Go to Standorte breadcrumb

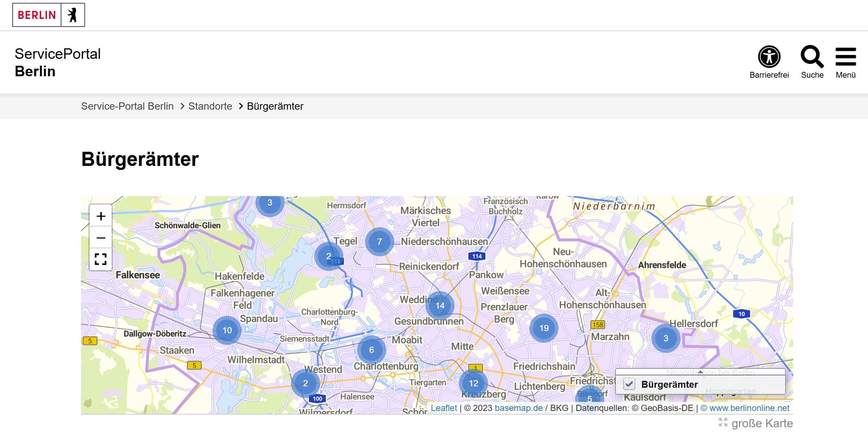210,106
